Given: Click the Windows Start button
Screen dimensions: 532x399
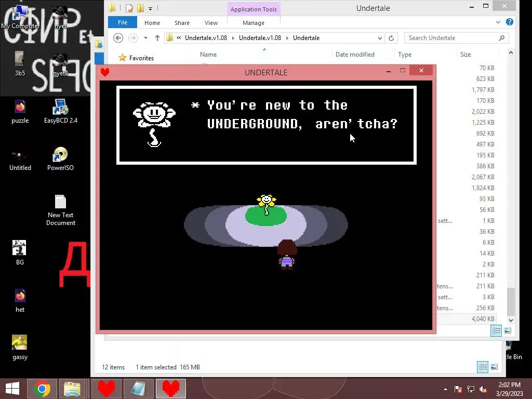Looking at the screenshot, I should pyautogui.click(x=12, y=389).
